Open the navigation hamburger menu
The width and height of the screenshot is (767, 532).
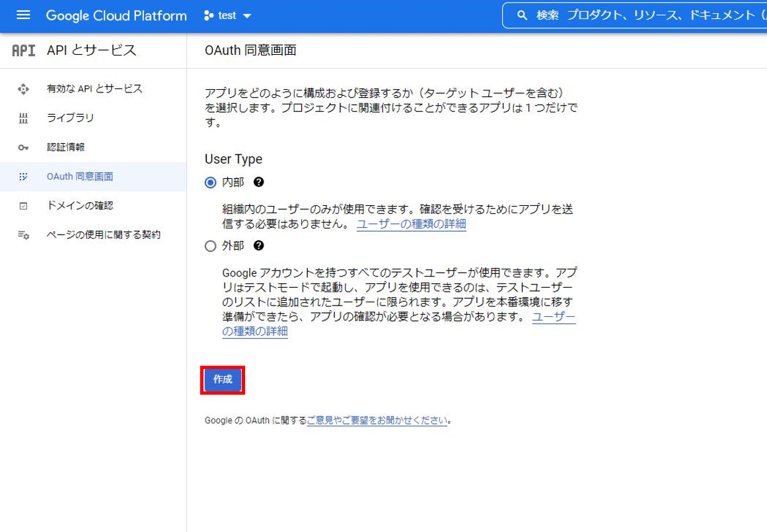click(x=22, y=15)
